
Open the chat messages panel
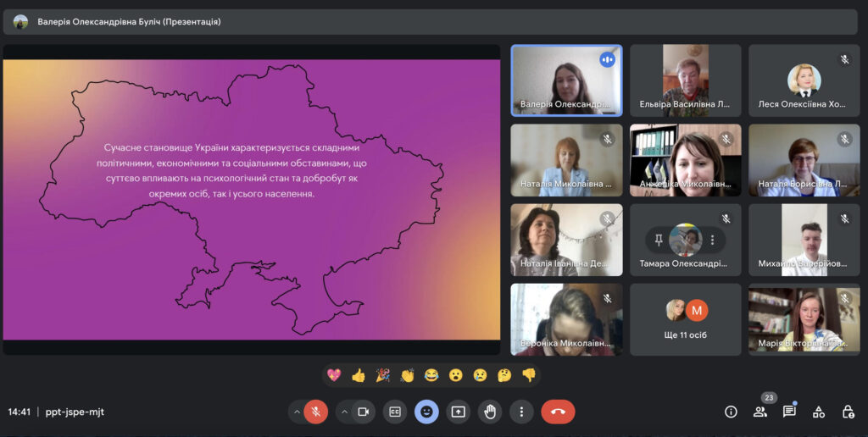pos(789,412)
